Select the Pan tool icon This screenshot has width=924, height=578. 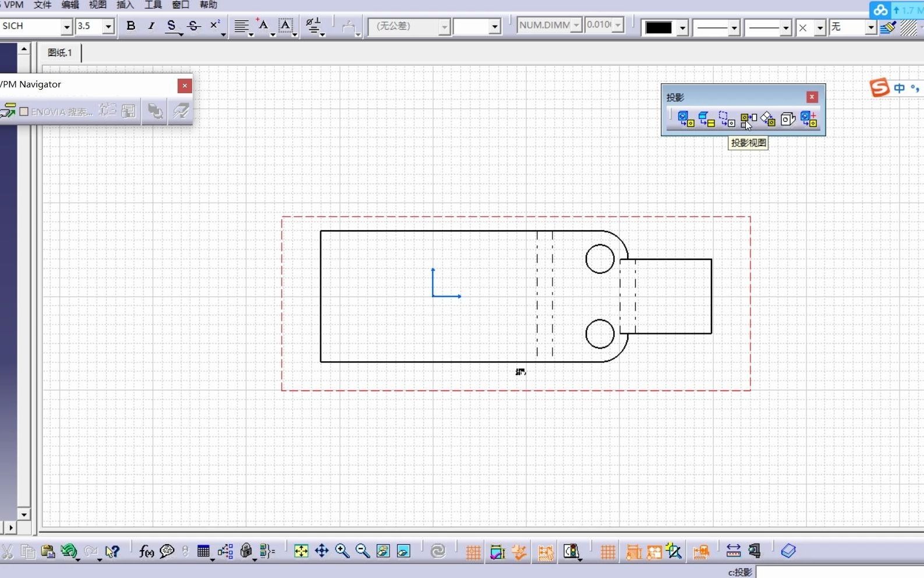coord(321,551)
